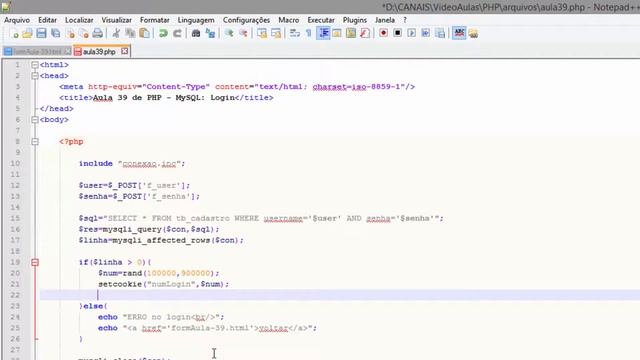Collapse the <html> block fold marker
Screen dimensions: 640x360
pyautogui.click(x=35, y=65)
